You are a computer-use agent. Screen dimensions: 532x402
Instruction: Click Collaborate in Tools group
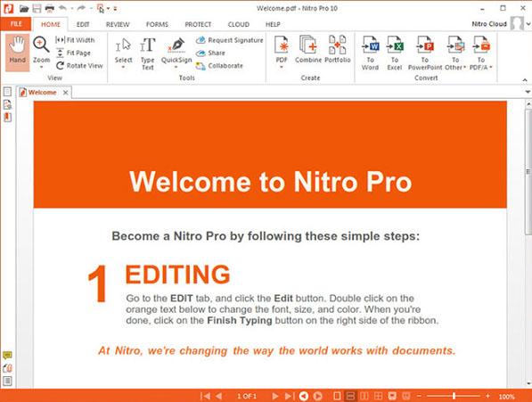[x=219, y=66]
